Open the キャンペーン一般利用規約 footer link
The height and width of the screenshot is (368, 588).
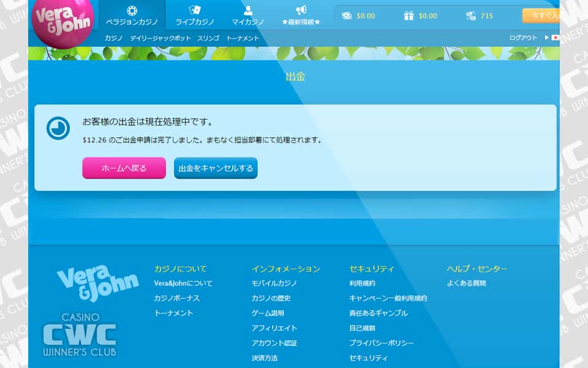(x=388, y=298)
